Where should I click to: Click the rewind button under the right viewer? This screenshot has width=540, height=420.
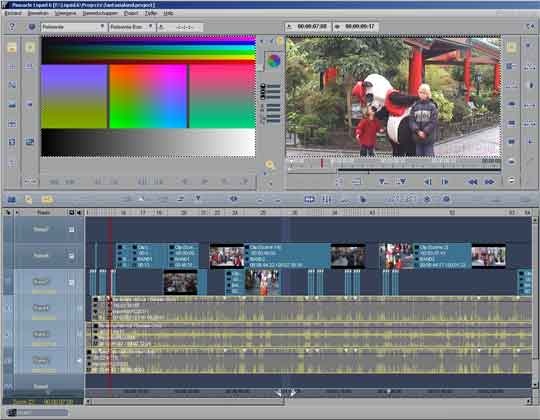pos(472,182)
